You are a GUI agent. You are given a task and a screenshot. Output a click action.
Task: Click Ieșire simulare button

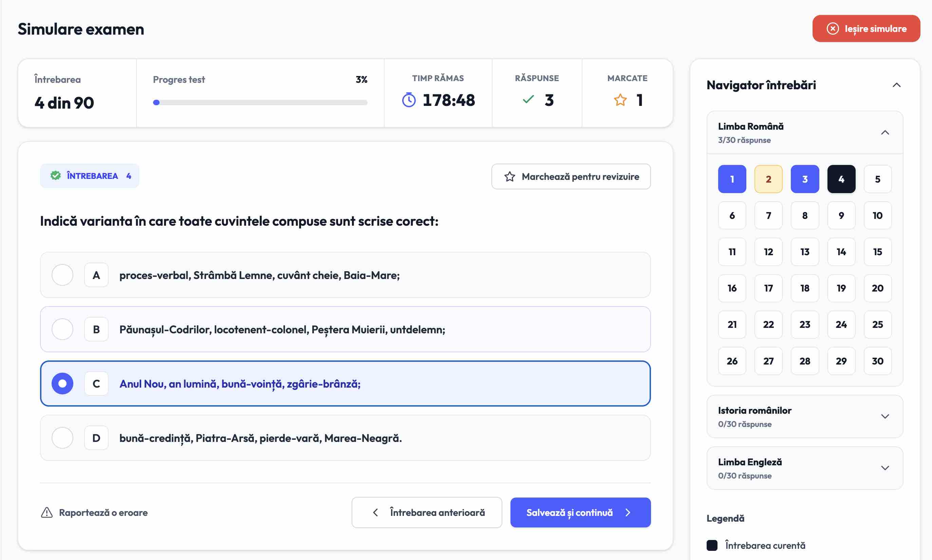tap(866, 29)
